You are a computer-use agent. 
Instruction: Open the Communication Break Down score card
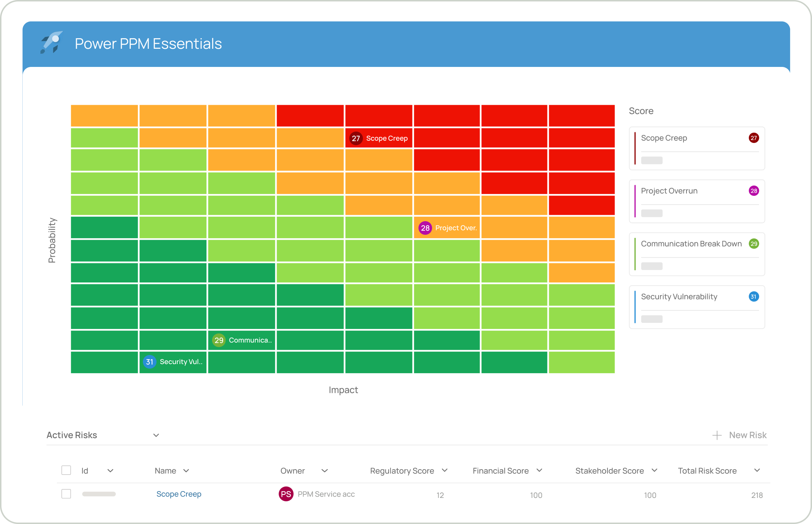[x=697, y=254]
